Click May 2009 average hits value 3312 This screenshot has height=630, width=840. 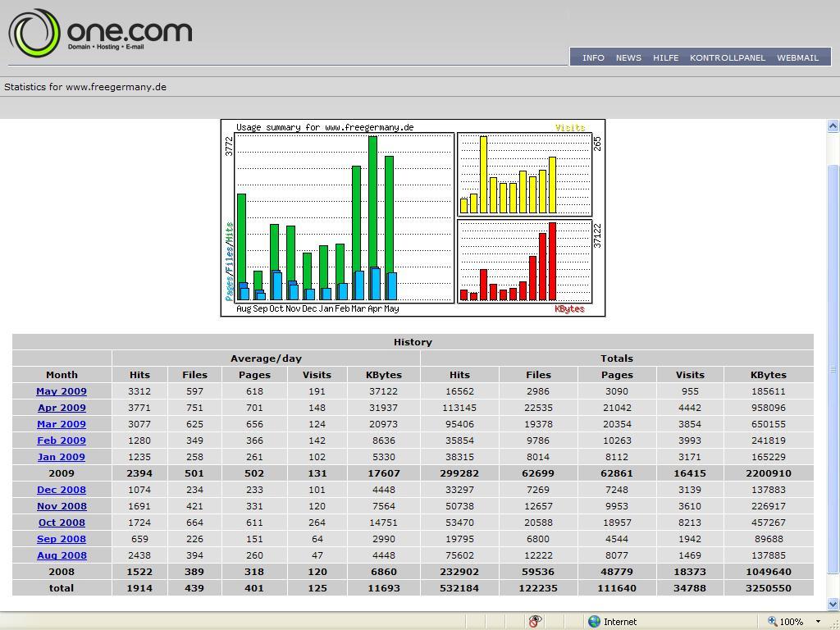click(139, 391)
